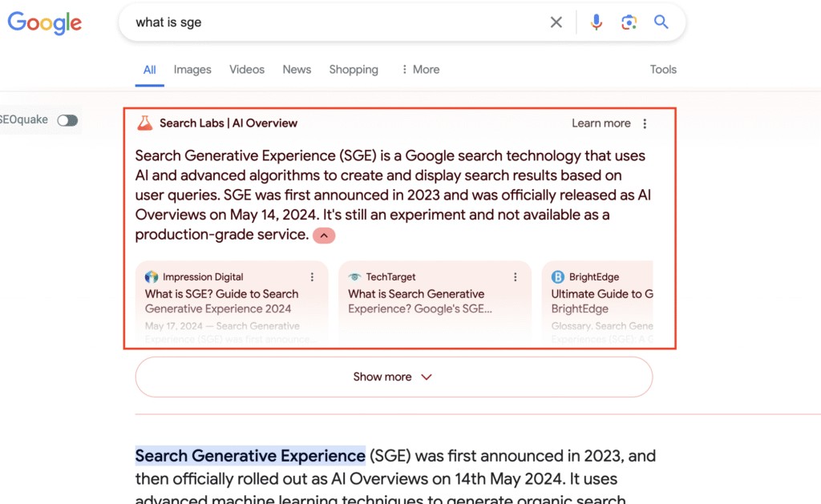The width and height of the screenshot is (821, 504).
Task: Click the Learn more link
Action: click(x=601, y=123)
